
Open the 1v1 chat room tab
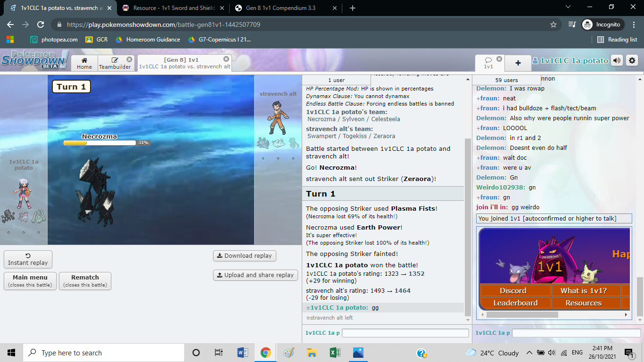(488, 63)
